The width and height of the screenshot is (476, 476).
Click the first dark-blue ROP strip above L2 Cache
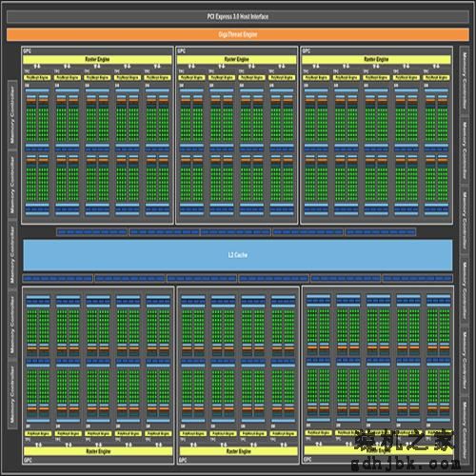coord(92,232)
